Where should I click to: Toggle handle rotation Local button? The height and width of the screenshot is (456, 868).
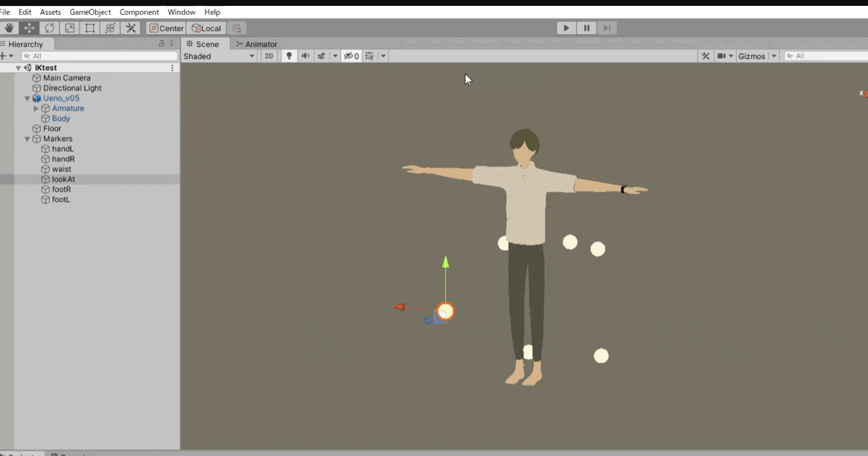coord(207,28)
